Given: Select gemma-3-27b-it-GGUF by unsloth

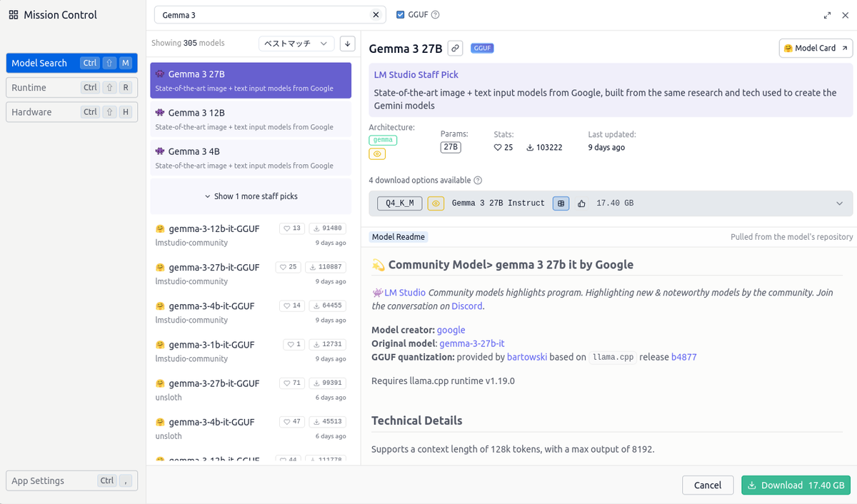Looking at the screenshot, I should [251, 389].
